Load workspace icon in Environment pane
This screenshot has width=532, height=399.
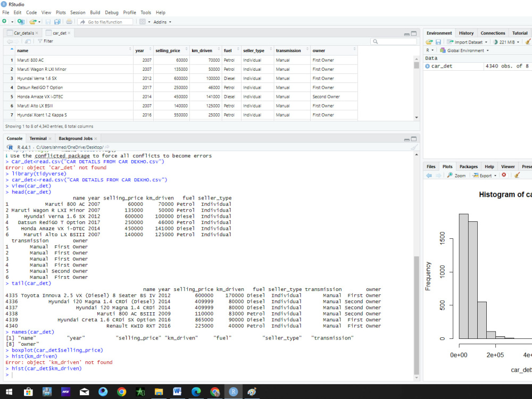[x=429, y=42]
